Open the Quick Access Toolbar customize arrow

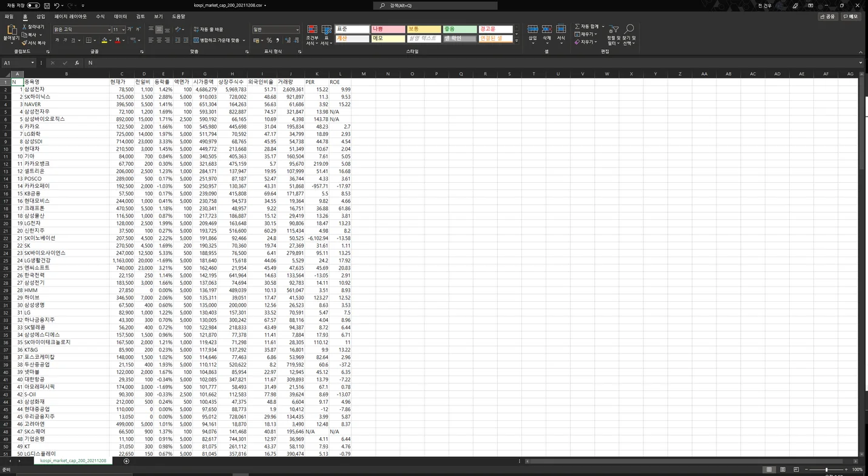(83, 5)
